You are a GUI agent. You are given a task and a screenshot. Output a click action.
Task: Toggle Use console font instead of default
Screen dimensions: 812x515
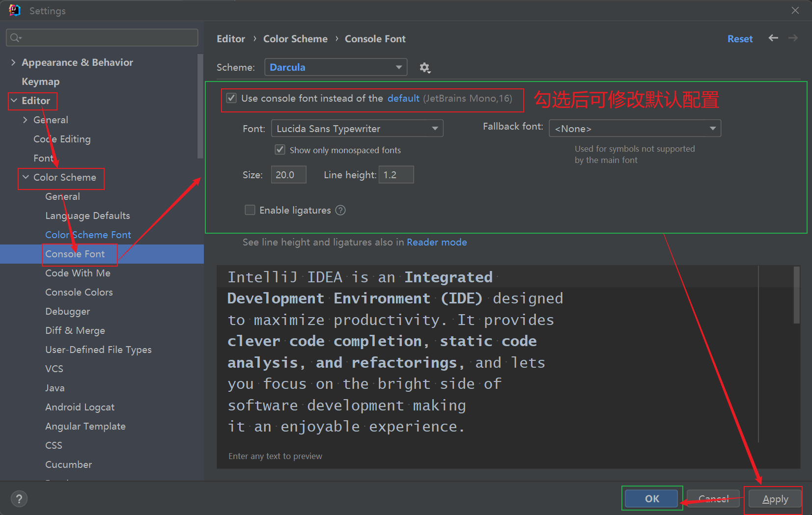coord(231,98)
